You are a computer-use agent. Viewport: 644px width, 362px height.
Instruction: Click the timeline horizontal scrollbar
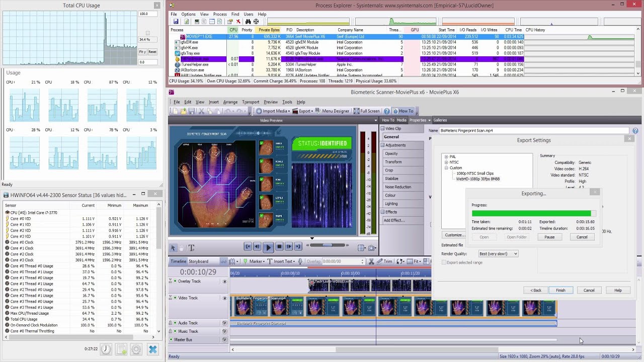[x=417, y=350]
